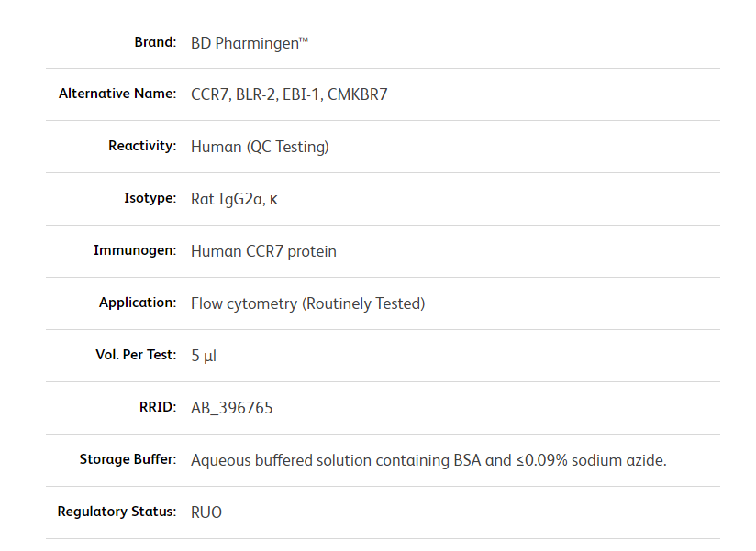The image size is (756, 551).
Task: Select the aqueous buffered solution description
Action: click(x=428, y=460)
